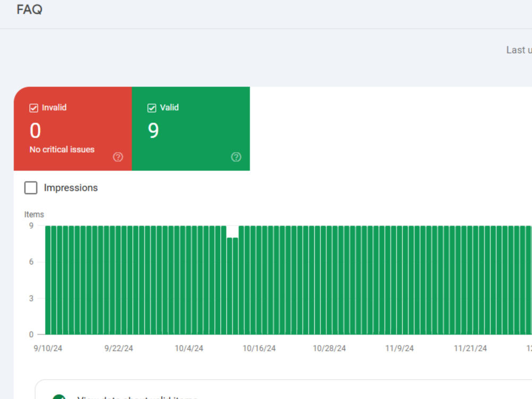This screenshot has width=532, height=399.
Task: Click the 11/21/24 date label
Action: click(x=470, y=348)
